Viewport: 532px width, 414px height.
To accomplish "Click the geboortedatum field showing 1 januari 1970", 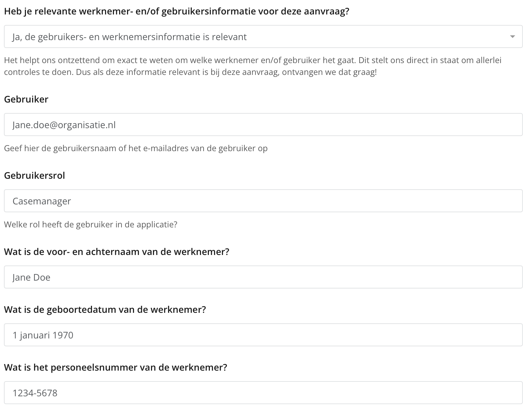I will click(263, 335).
